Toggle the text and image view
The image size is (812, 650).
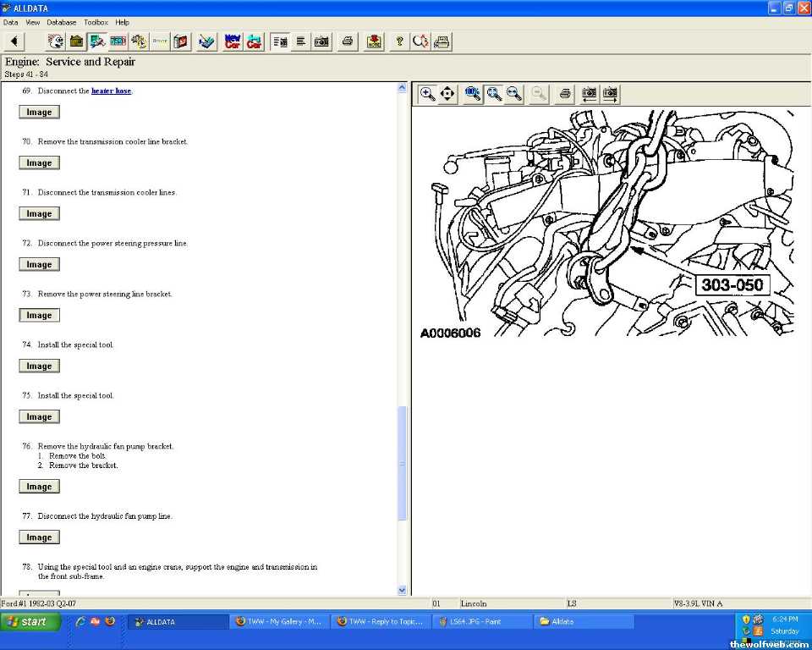point(280,41)
